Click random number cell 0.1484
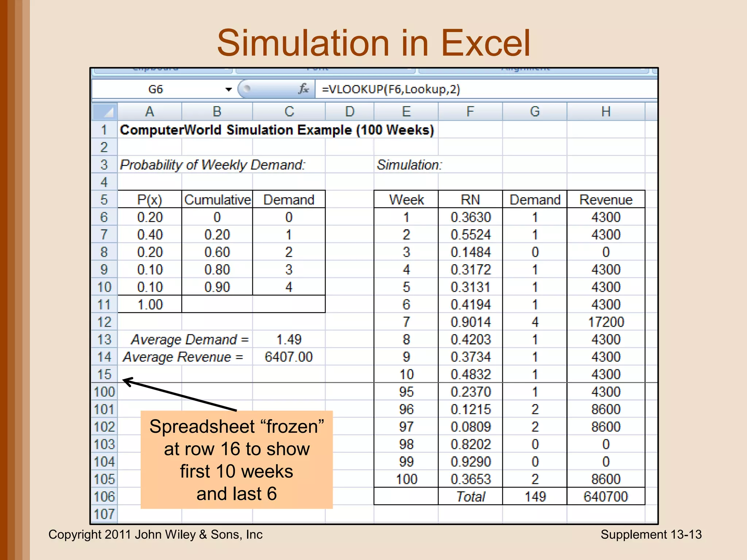The width and height of the screenshot is (747, 560). click(x=471, y=252)
